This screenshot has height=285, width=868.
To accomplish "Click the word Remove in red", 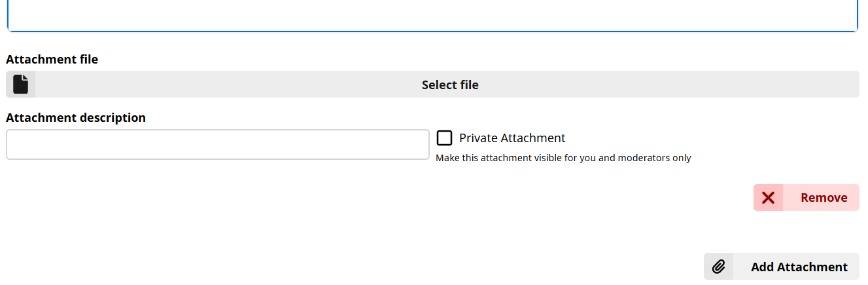I will [x=824, y=198].
